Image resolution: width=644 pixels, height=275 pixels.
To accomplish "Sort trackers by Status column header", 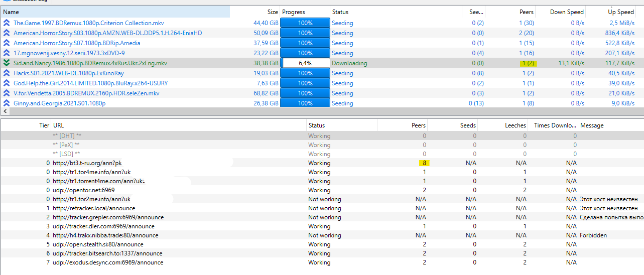I will (342, 125).
